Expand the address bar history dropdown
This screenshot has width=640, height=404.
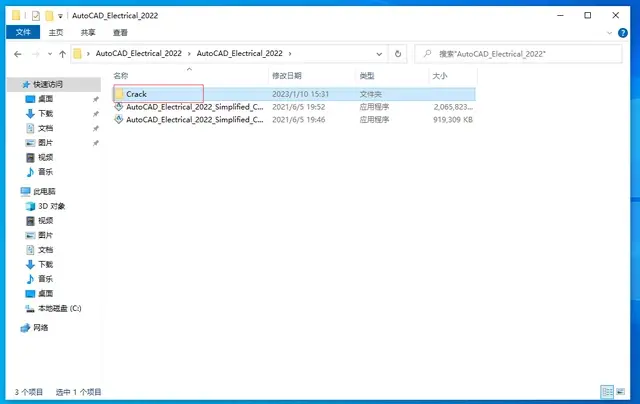tap(379, 54)
